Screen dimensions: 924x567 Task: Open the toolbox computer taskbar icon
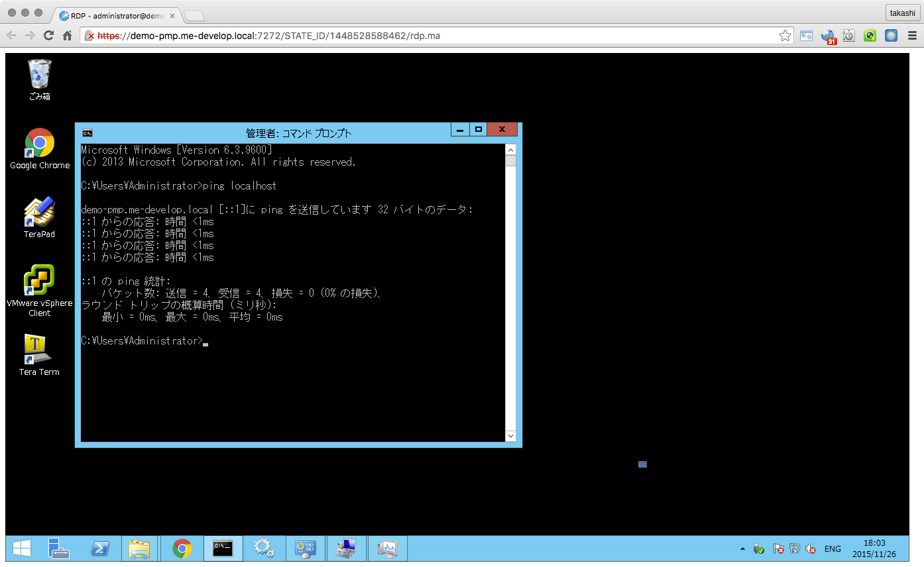[x=347, y=548]
